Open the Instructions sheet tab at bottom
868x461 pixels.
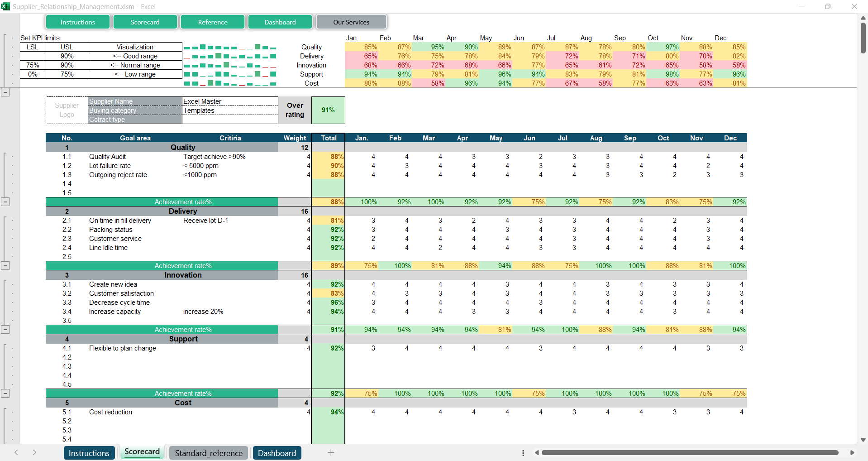pyautogui.click(x=89, y=453)
